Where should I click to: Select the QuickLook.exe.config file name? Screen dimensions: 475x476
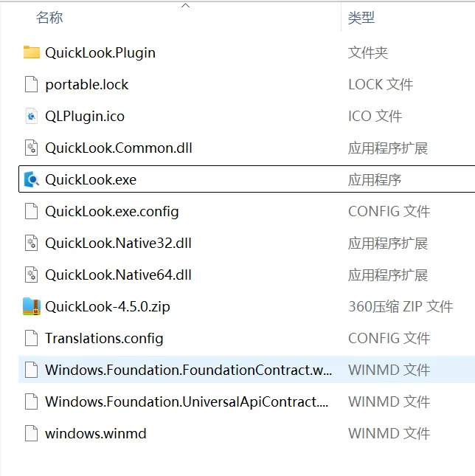tap(112, 212)
